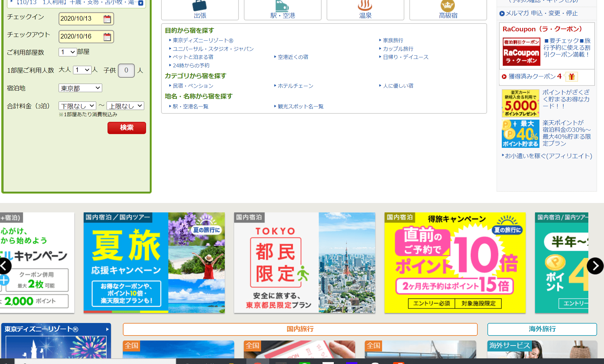604x364 pixels.
Task: Click the previous arrow on the campaign carousel
Action: click(4, 266)
